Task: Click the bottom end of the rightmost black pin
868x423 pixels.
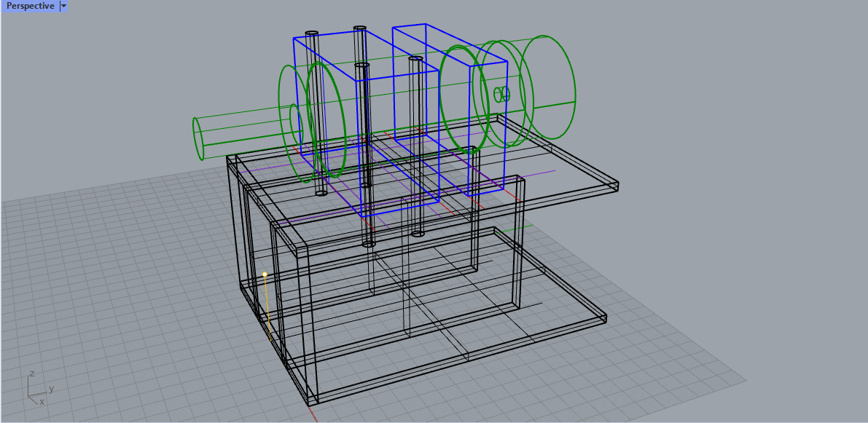Action: tap(418, 234)
